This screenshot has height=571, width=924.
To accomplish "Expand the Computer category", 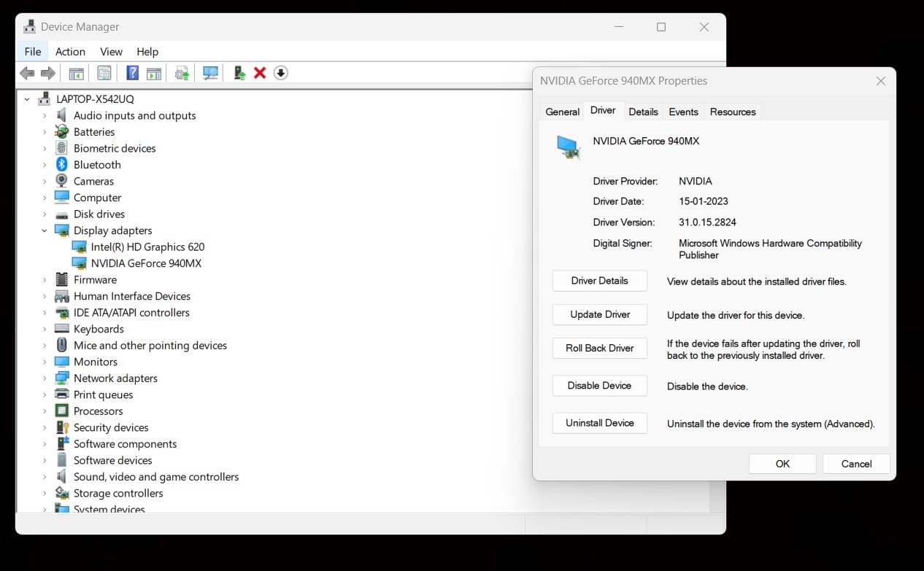I will (x=45, y=198).
